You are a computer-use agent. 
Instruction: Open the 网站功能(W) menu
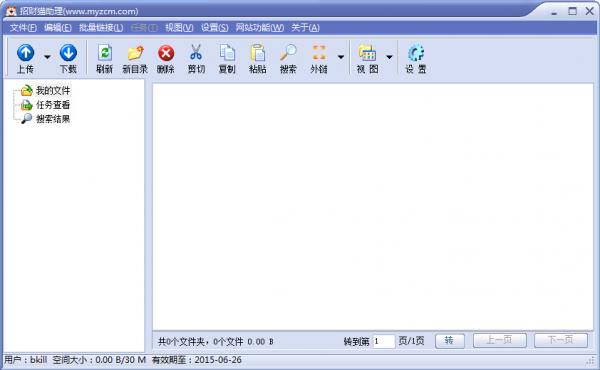coord(259,28)
